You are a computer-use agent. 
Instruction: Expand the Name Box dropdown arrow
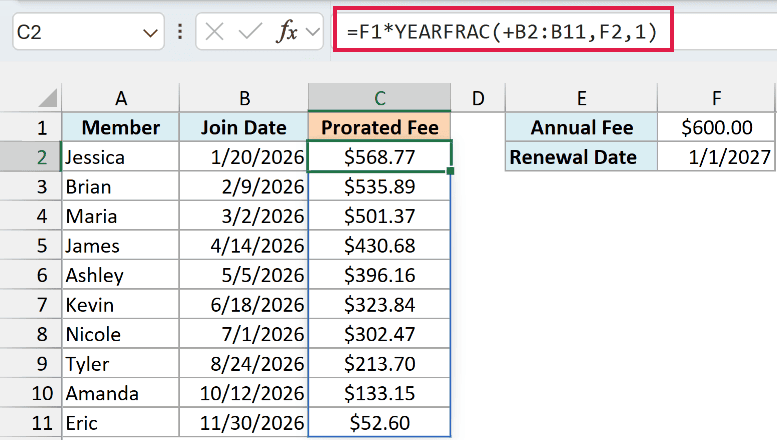[150, 33]
